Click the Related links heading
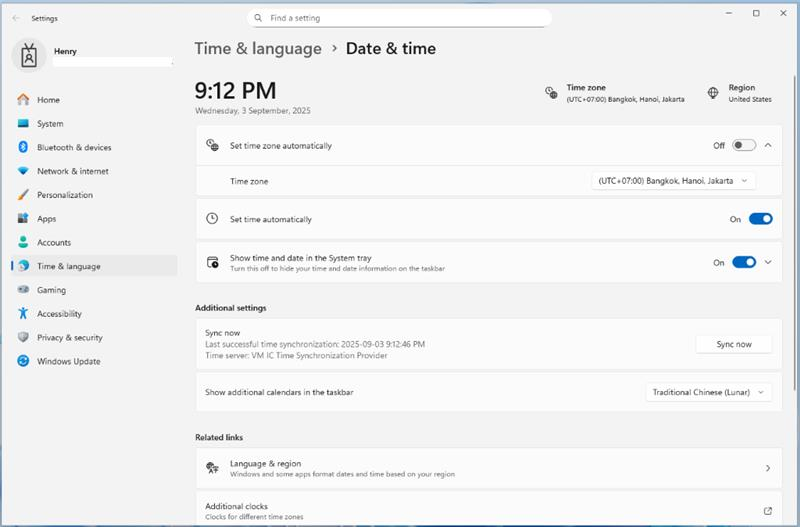Image resolution: width=800 pixels, height=527 pixels. click(219, 438)
